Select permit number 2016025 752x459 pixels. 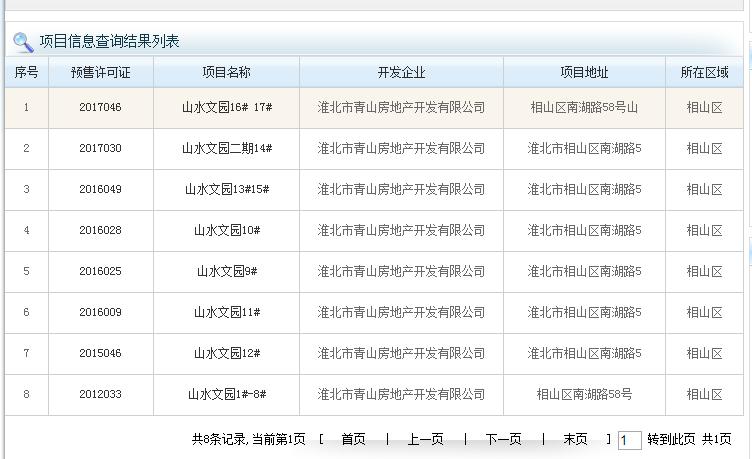(x=100, y=271)
